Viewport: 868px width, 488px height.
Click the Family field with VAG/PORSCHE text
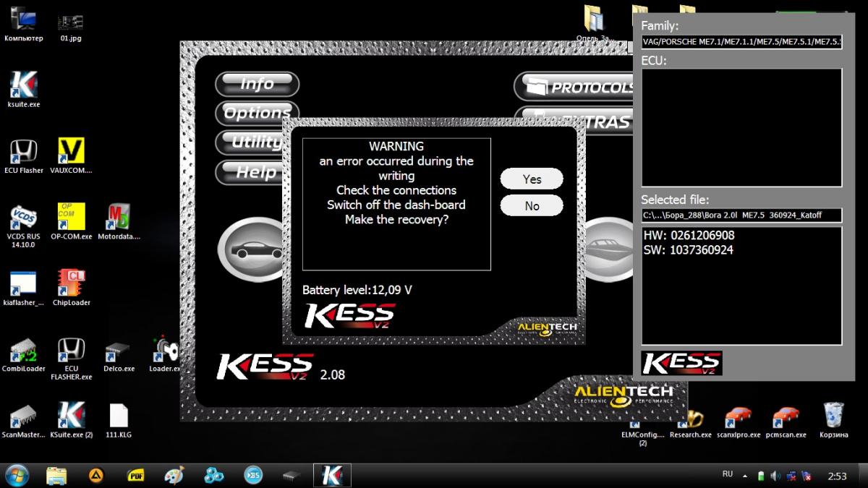(x=741, y=41)
